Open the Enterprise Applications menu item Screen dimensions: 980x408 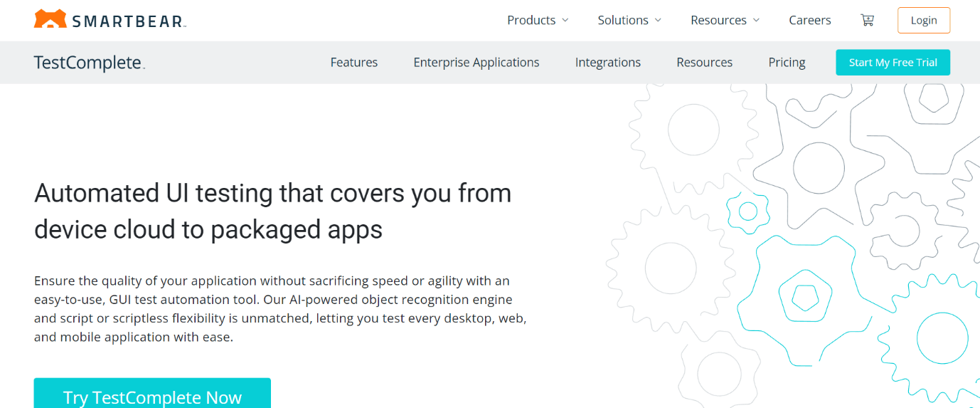point(476,63)
